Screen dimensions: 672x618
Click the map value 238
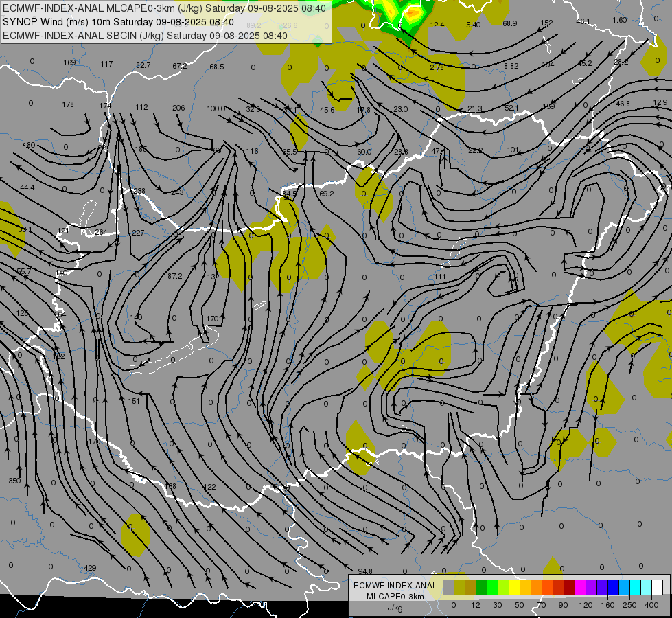point(139,191)
